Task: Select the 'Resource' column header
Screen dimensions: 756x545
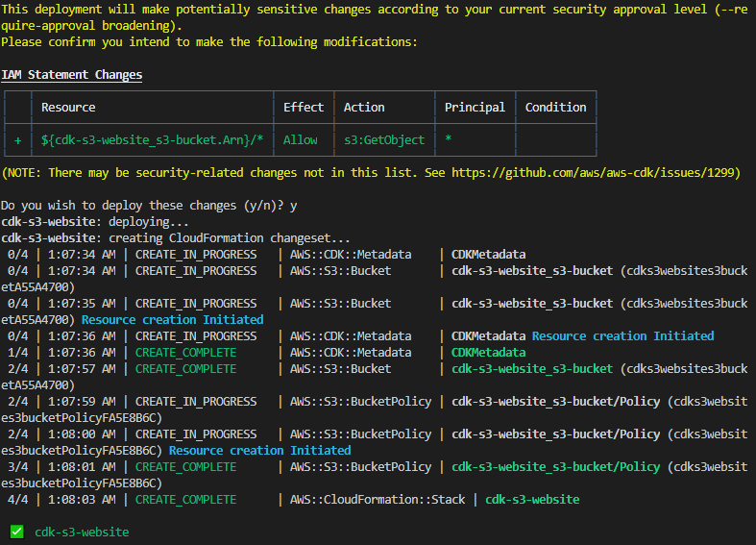Action: pyautogui.click(x=68, y=107)
